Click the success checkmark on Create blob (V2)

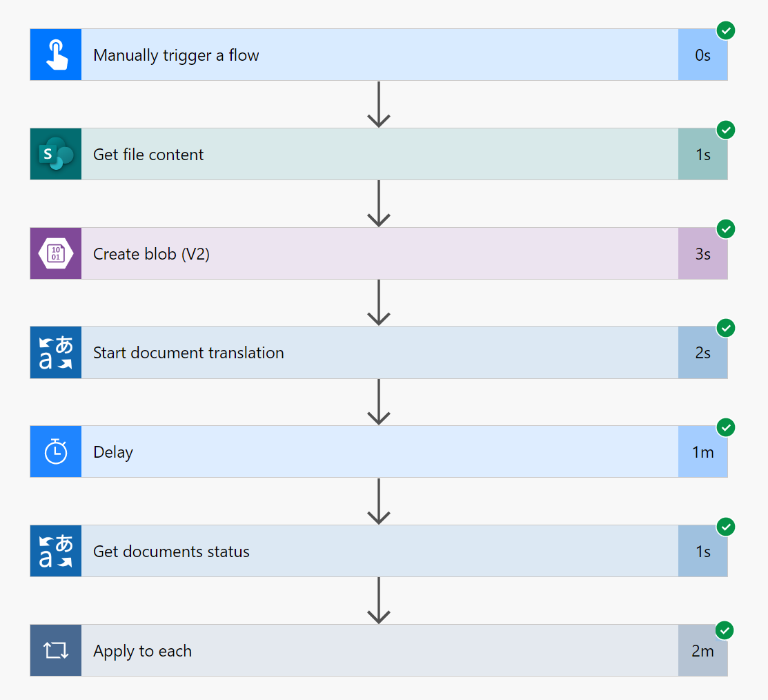(x=726, y=229)
